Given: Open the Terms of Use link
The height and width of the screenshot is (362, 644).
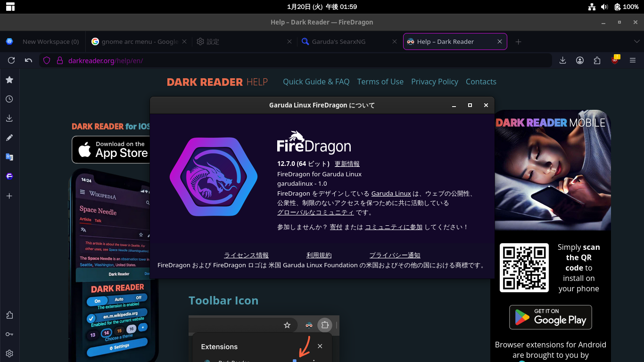Looking at the screenshot, I should point(380,82).
